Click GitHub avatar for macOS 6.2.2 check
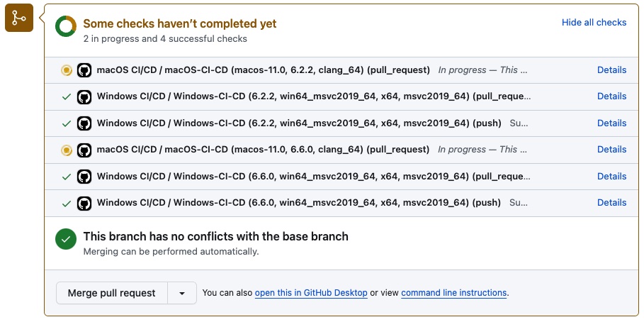Viewport: 644px width, 322px height. (84, 70)
